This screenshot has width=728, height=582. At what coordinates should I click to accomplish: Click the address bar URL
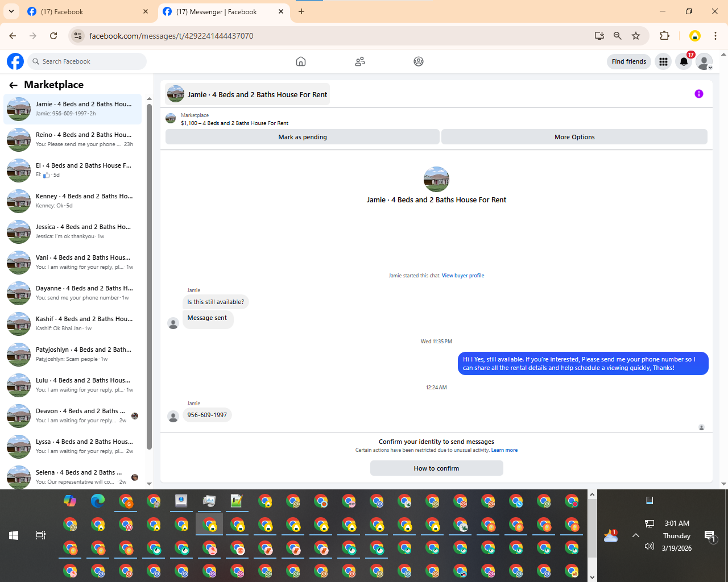coord(171,36)
